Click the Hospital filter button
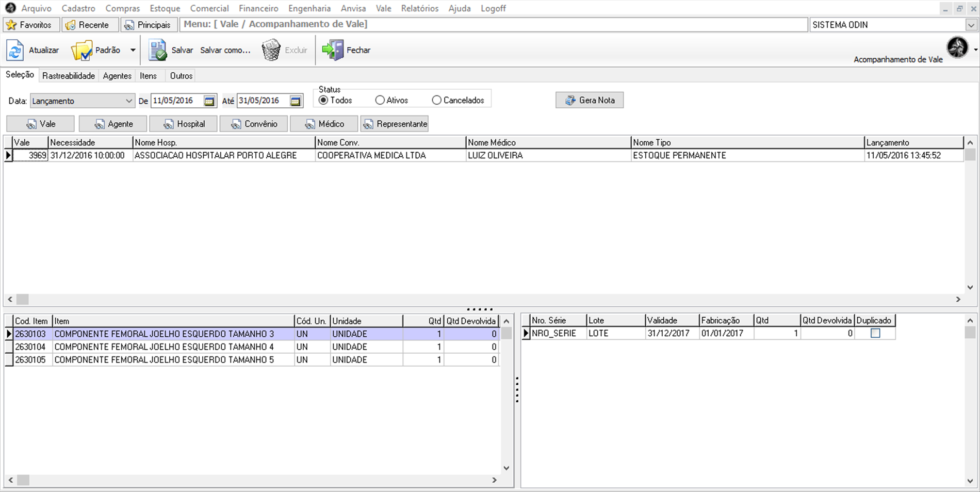 coord(183,124)
